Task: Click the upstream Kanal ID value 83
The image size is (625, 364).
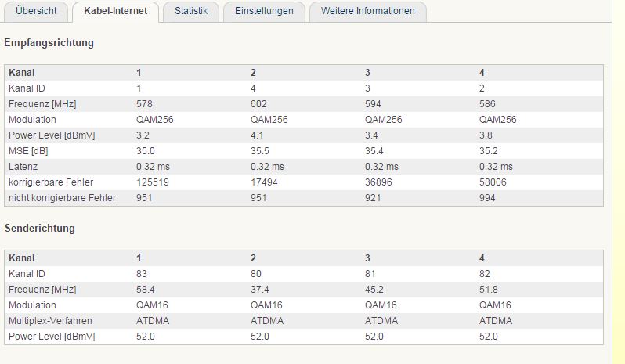Action: [x=142, y=274]
